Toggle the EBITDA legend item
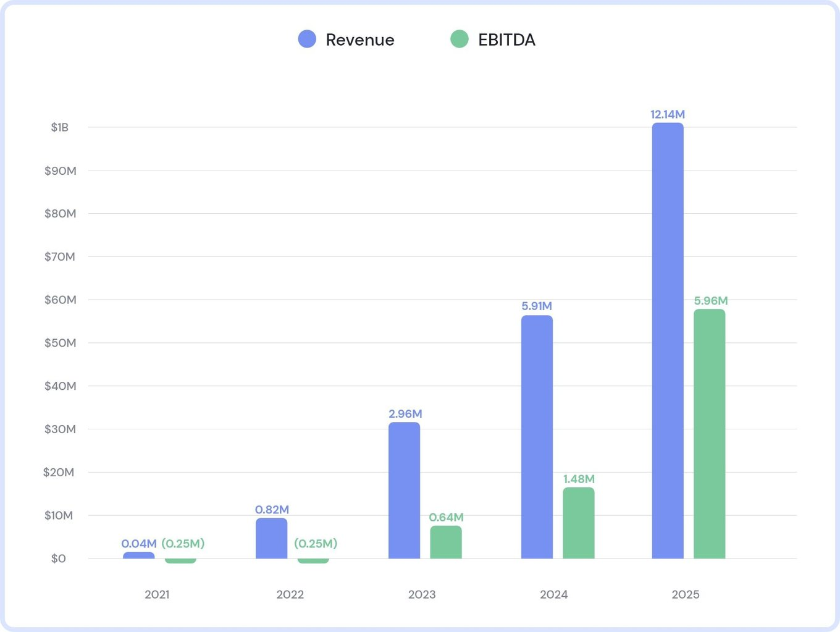 493,40
